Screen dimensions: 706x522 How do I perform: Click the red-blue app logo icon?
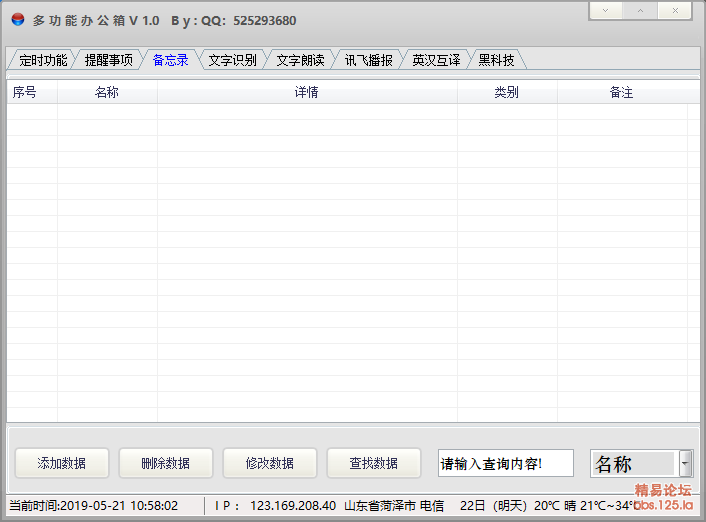click(18, 19)
